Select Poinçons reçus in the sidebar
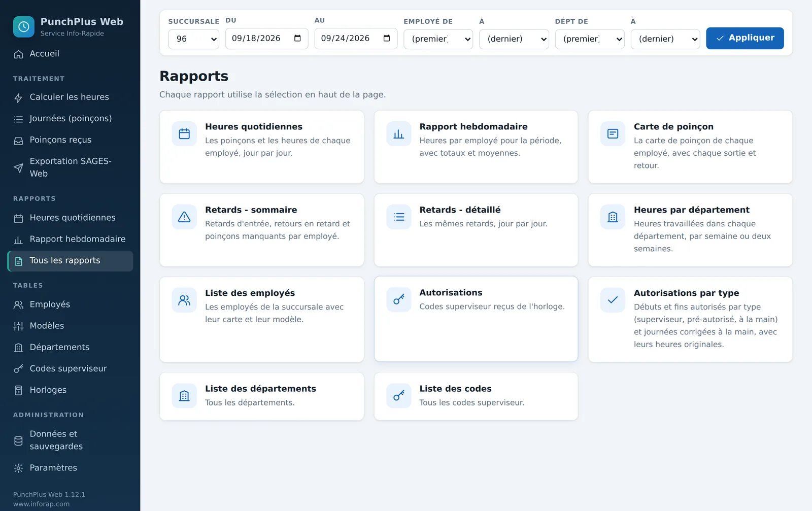 click(70, 140)
